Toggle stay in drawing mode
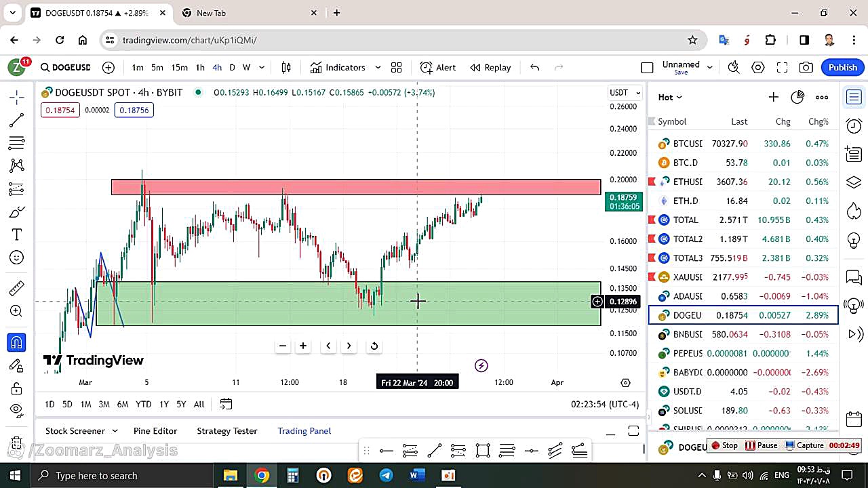This screenshot has height=488, width=868. pos(17,365)
